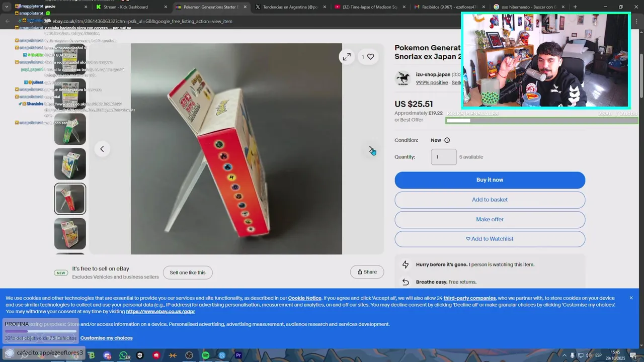The image size is (644, 362).
Task: Click the '5 available' text
Action: (x=471, y=157)
